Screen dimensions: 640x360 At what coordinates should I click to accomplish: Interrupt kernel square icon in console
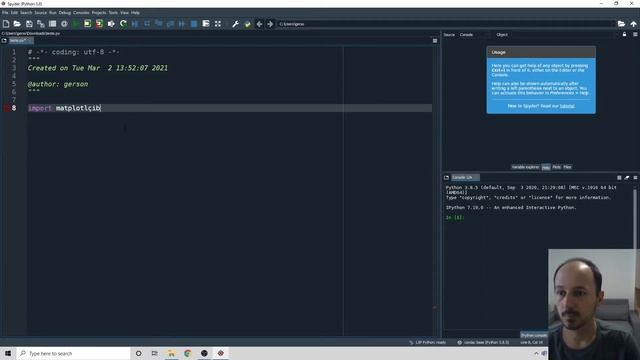(x=619, y=178)
